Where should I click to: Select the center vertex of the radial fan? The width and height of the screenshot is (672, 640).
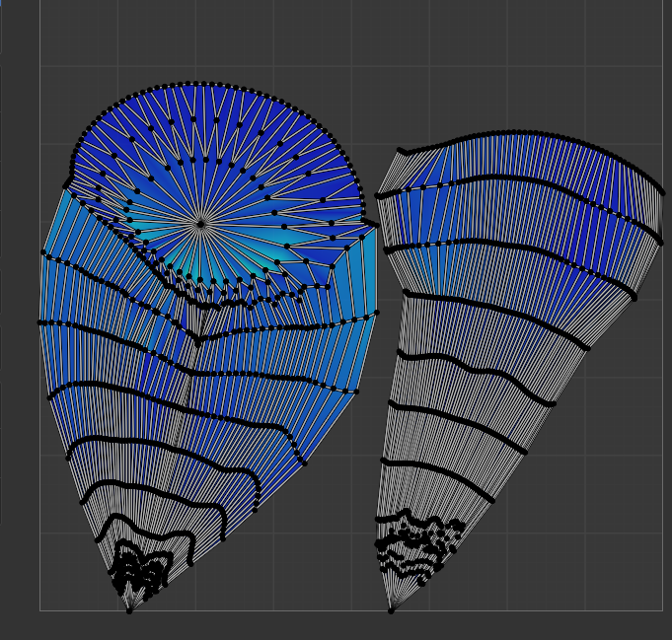coord(201,224)
